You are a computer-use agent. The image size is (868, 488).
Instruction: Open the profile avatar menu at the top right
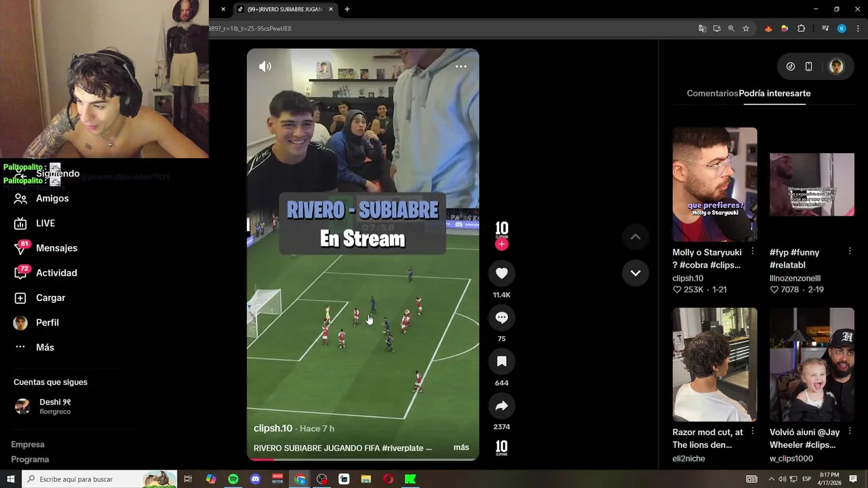(x=836, y=66)
